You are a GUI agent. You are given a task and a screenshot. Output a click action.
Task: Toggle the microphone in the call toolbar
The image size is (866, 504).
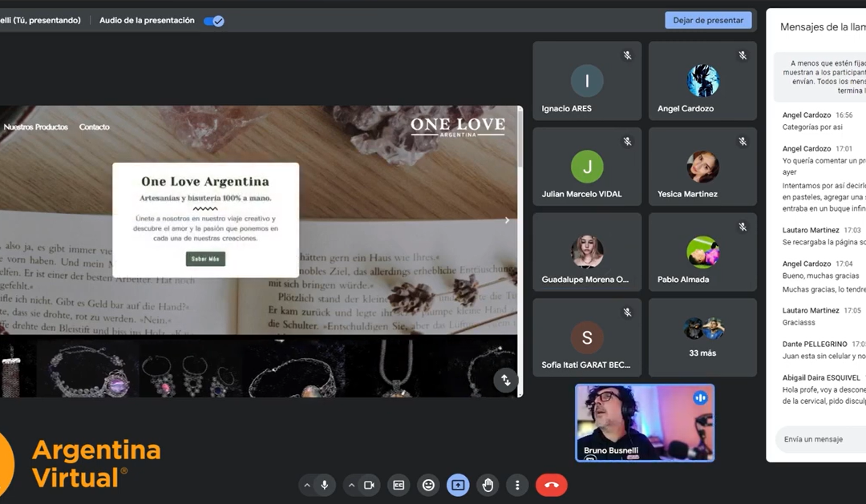tap(325, 486)
